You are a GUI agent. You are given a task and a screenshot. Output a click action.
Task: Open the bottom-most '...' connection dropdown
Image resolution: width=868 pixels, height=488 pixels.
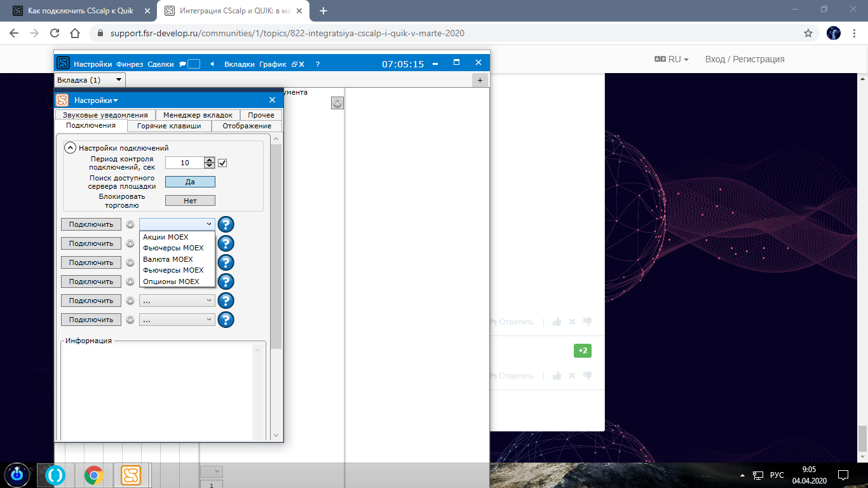click(x=177, y=320)
